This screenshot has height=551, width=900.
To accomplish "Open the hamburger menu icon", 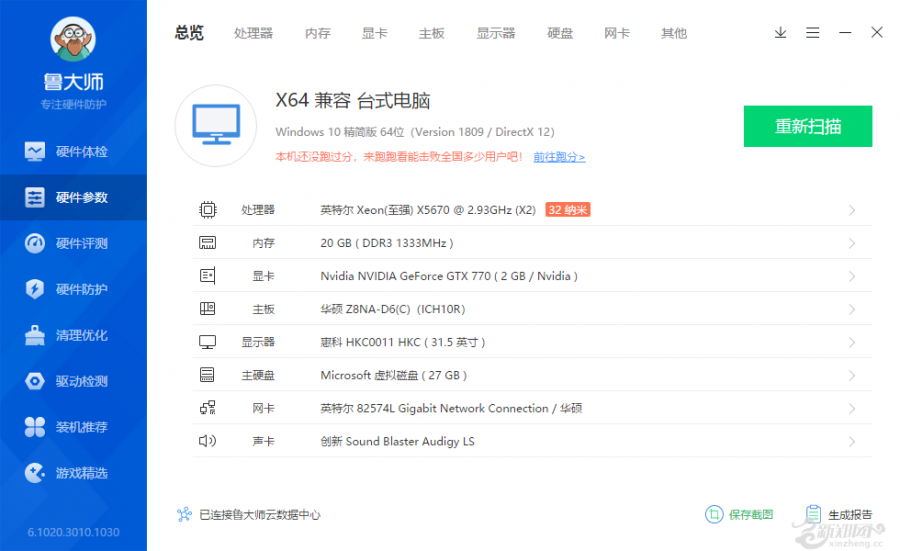I will point(812,33).
